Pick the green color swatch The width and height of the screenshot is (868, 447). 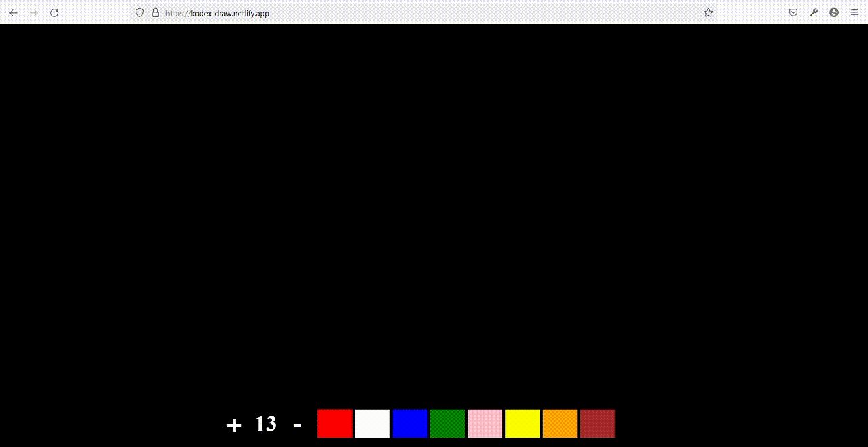(x=448, y=423)
